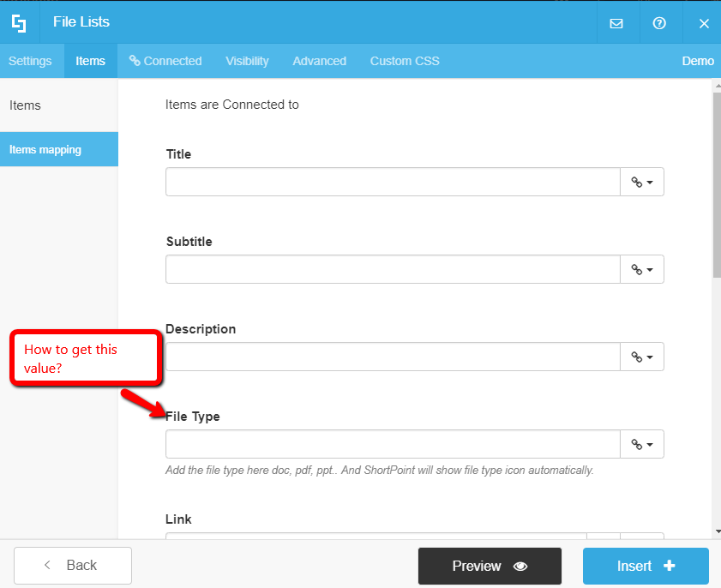The image size is (721, 588).
Task: Click the chain icon next to File Type field
Action: (638, 444)
